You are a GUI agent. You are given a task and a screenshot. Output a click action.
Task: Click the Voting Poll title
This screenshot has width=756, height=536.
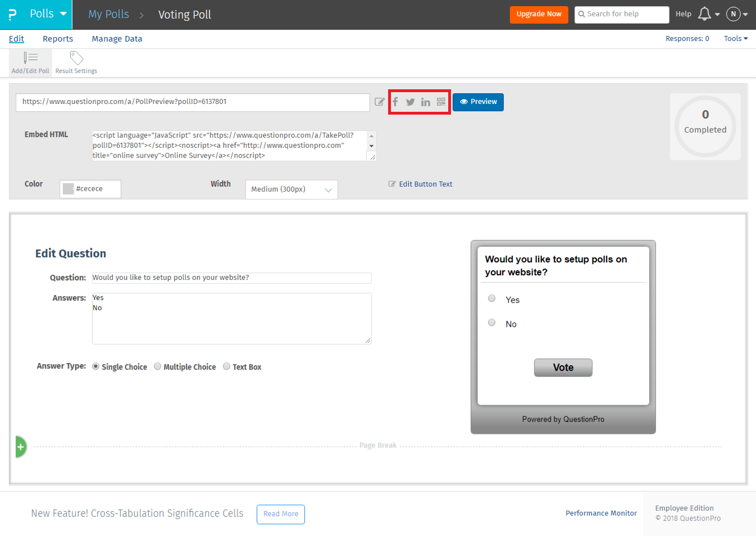point(185,15)
